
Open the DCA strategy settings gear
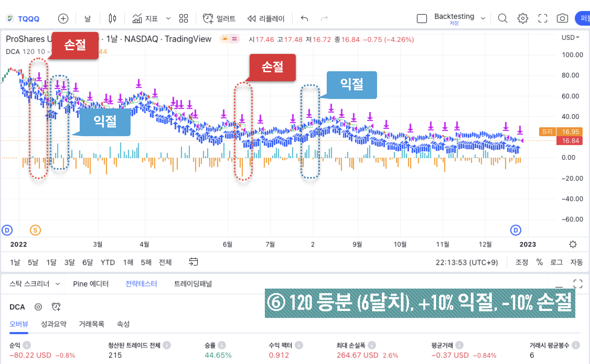(38, 307)
